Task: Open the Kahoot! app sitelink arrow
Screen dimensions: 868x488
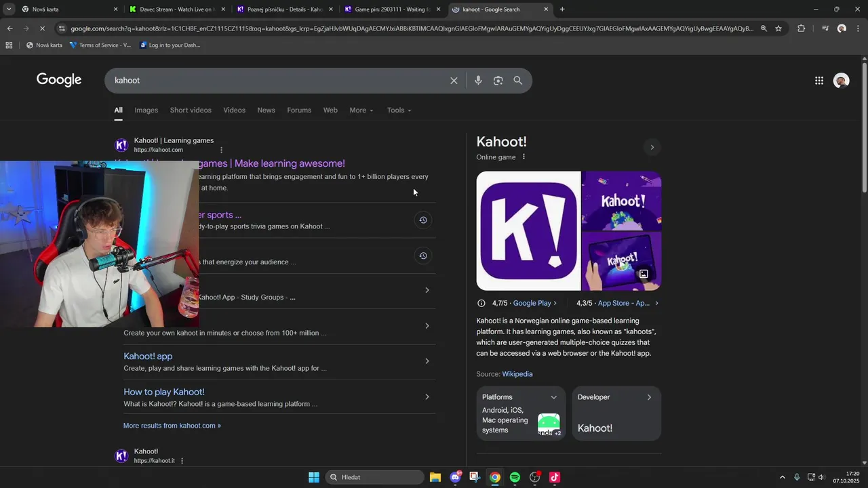Action: 427,361
